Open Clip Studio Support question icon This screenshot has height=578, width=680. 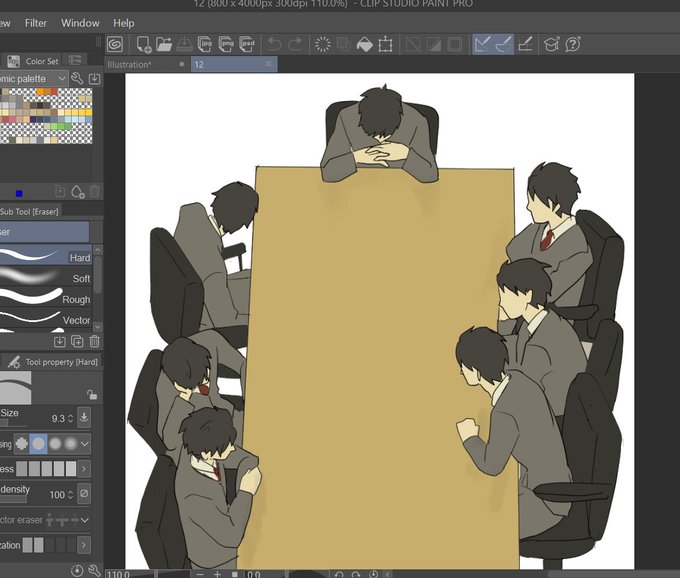point(573,44)
